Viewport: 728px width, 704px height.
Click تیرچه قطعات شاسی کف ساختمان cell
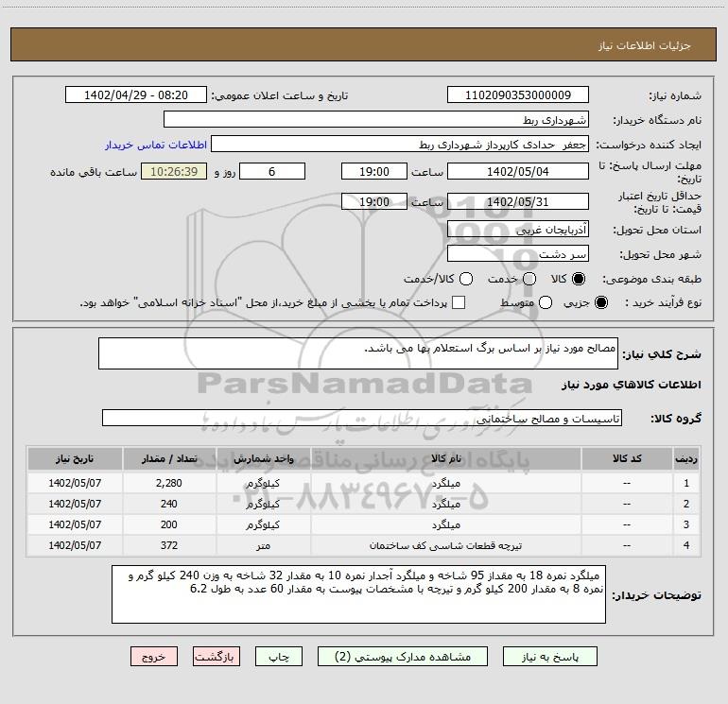(x=445, y=546)
